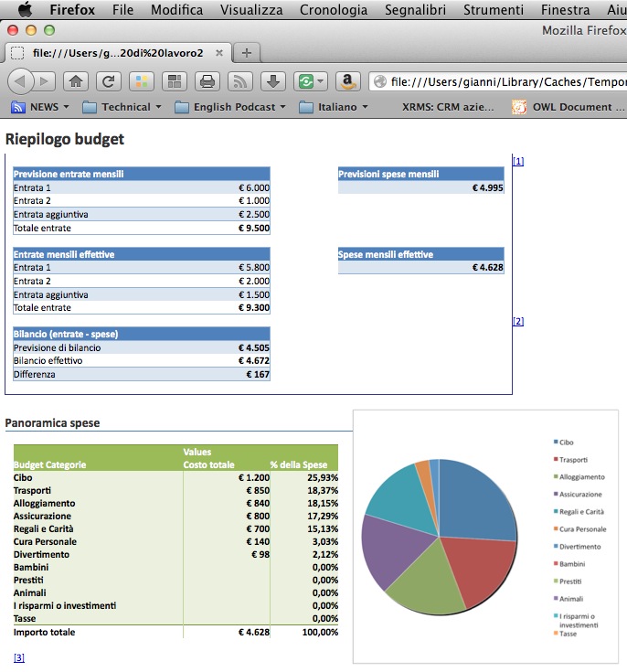
Task: Click the Amazon toolbar icon
Action: point(346,81)
